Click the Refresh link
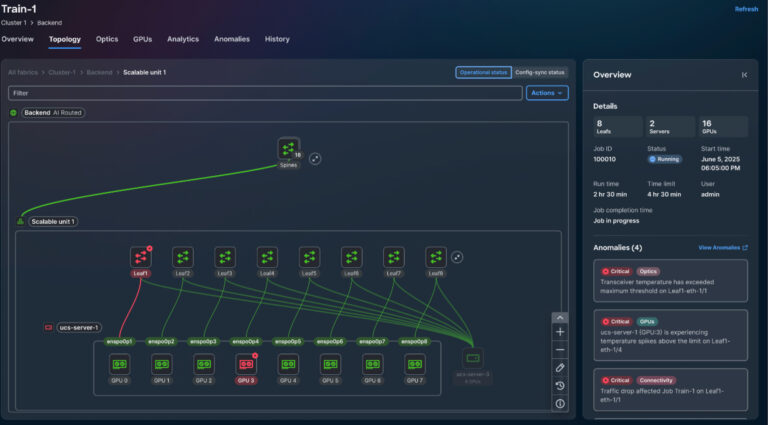Image resolution: width=768 pixels, height=425 pixels. 746,9
